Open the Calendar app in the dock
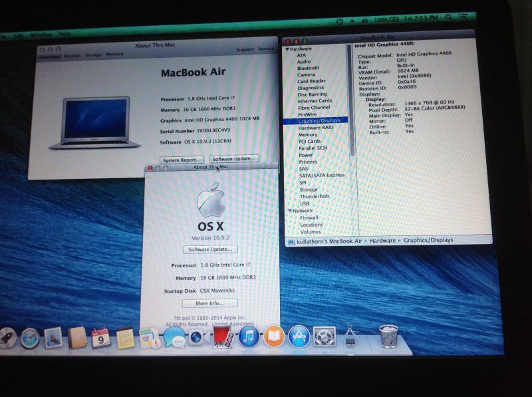Viewport: 532px width, 397px height. tap(100, 338)
